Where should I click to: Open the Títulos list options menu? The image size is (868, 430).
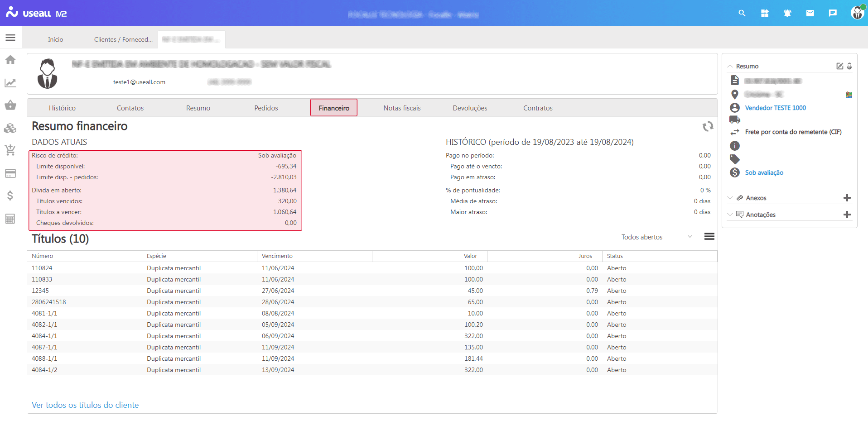tap(709, 237)
